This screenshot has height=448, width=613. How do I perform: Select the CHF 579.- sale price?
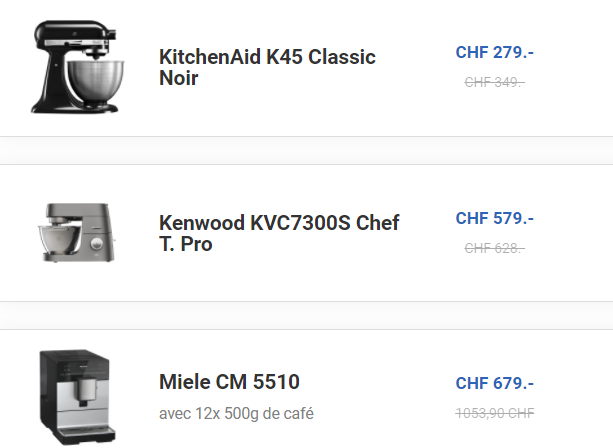click(495, 218)
